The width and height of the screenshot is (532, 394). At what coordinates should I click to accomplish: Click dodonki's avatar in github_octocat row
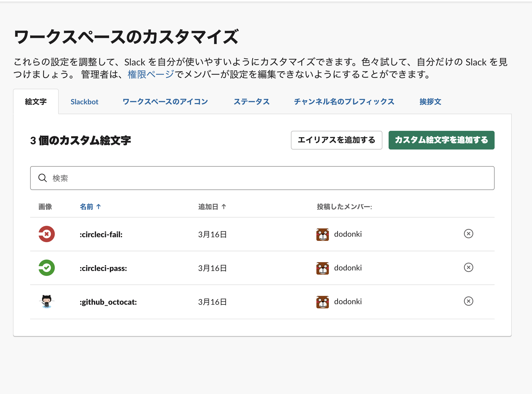pyautogui.click(x=322, y=302)
